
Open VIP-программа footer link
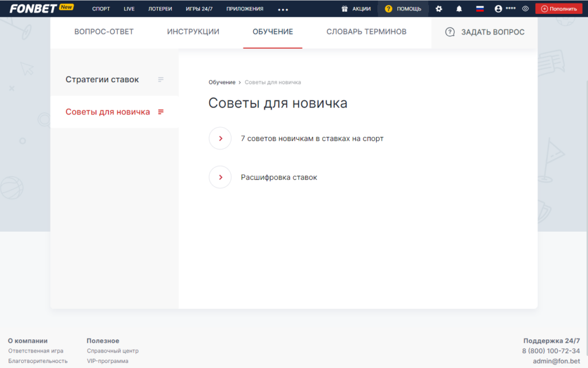[107, 361]
